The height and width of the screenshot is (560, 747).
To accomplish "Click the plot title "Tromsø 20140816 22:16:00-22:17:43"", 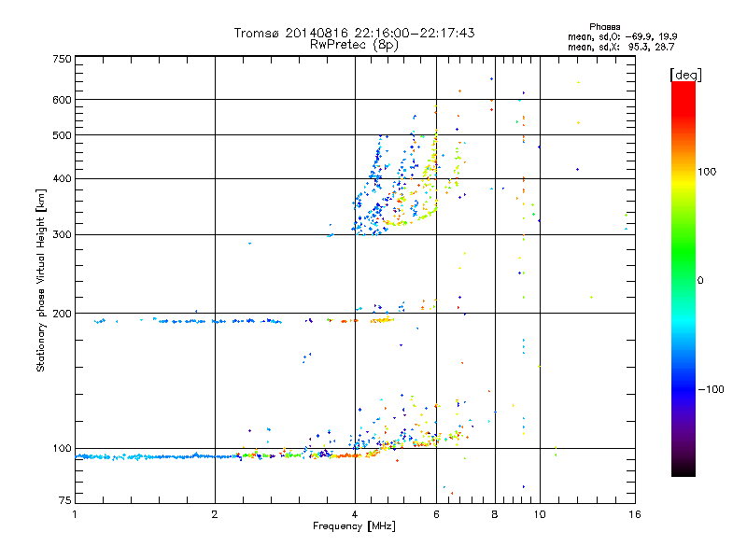I will click(354, 33).
